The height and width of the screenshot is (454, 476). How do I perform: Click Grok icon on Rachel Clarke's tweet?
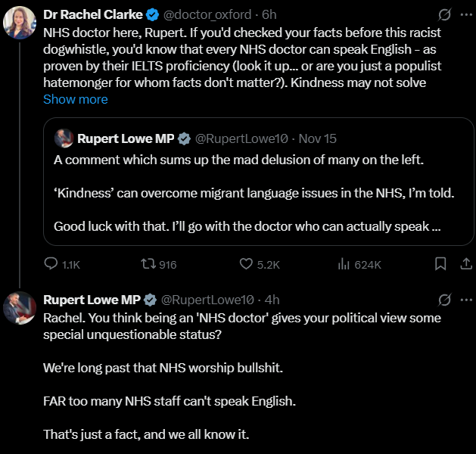coord(446,14)
